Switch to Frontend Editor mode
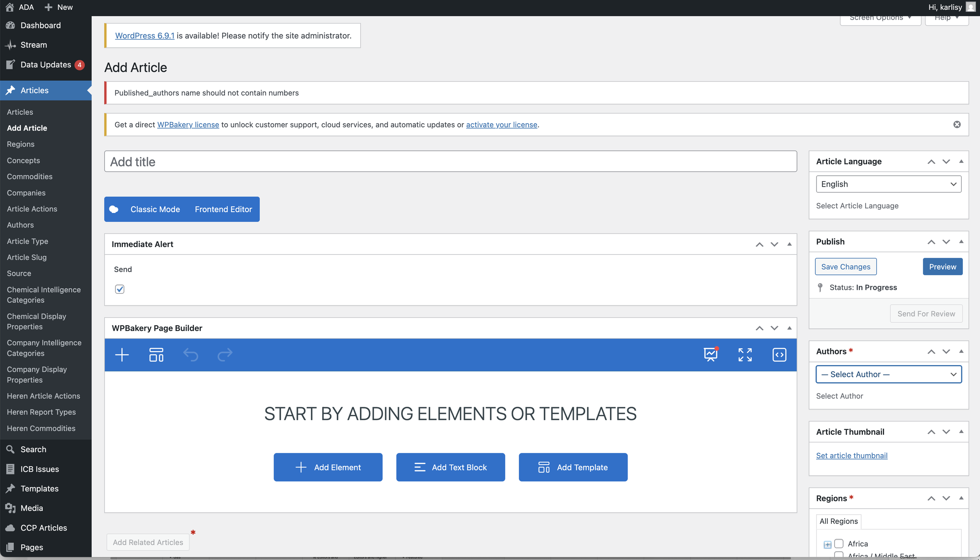Screen dimensions: 980x560 click(x=223, y=209)
